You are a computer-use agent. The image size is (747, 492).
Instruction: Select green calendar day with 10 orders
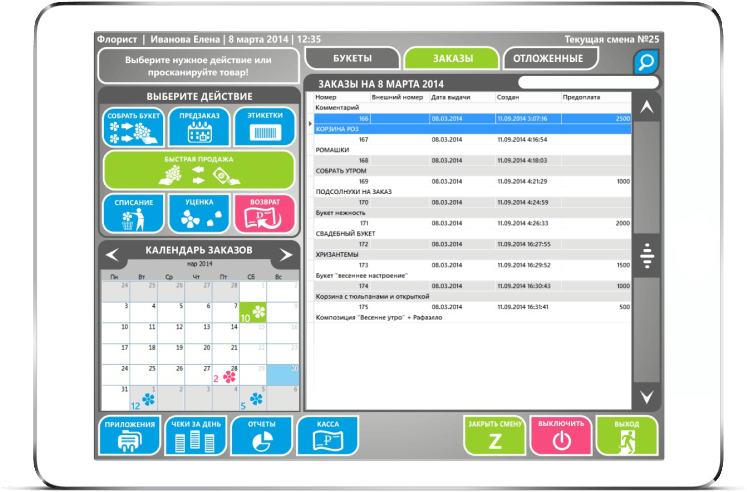point(253,312)
